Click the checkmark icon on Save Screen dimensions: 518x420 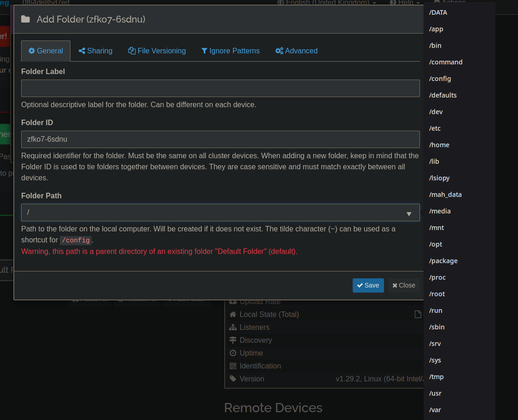point(360,285)
